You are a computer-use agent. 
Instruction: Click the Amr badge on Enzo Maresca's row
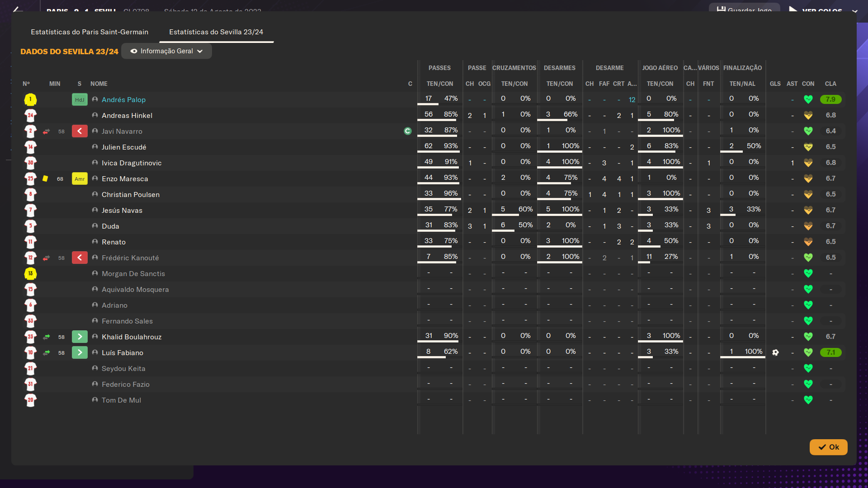click(80, 179)
